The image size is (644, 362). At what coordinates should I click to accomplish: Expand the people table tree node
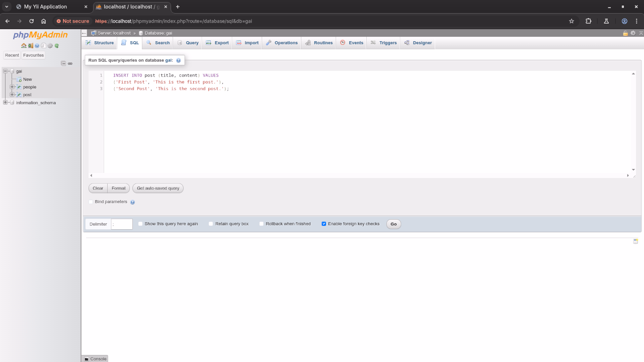point(12,87)
